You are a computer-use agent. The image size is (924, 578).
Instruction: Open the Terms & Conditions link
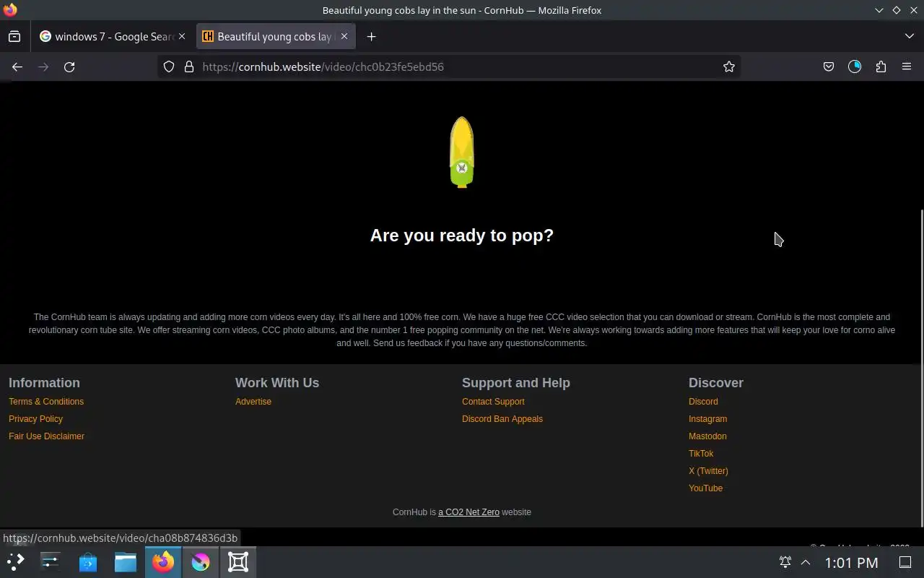46,402
